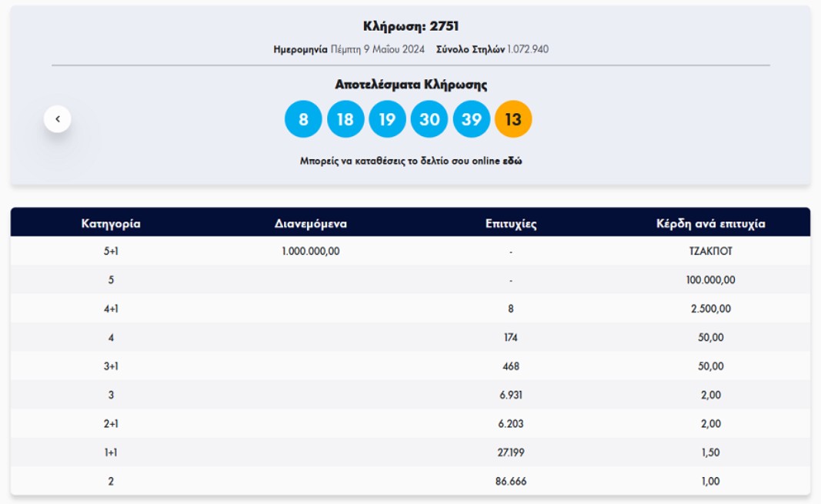
Task: Click the winnings value 2.500,00
Action: tap(710, 309)
